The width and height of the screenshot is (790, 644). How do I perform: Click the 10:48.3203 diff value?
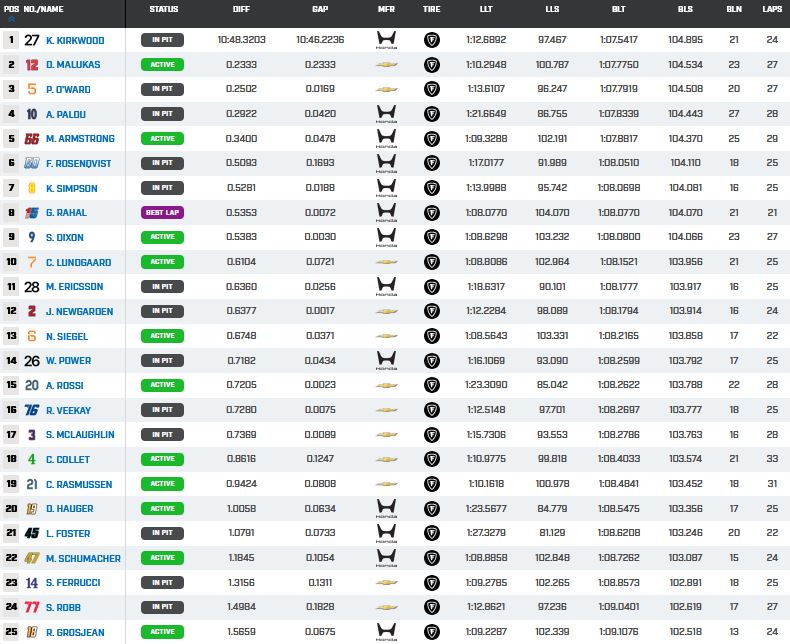point(241,40)
